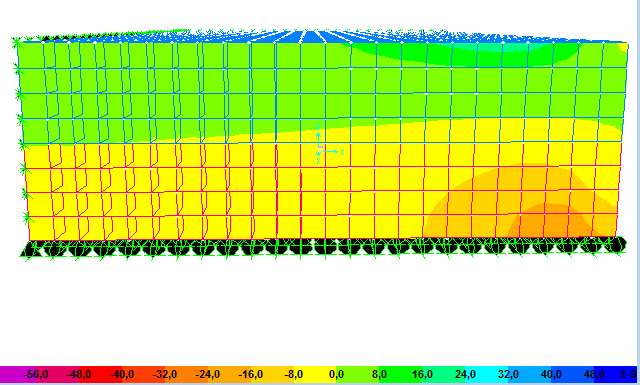Click the Y-axis arrow tip of the gizmo
Screen dimensions: 640x385
coord(336,152)
